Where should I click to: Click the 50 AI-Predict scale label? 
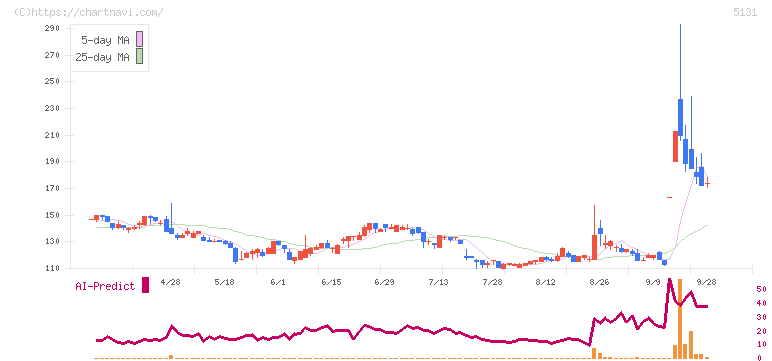(x=762, y=289)
